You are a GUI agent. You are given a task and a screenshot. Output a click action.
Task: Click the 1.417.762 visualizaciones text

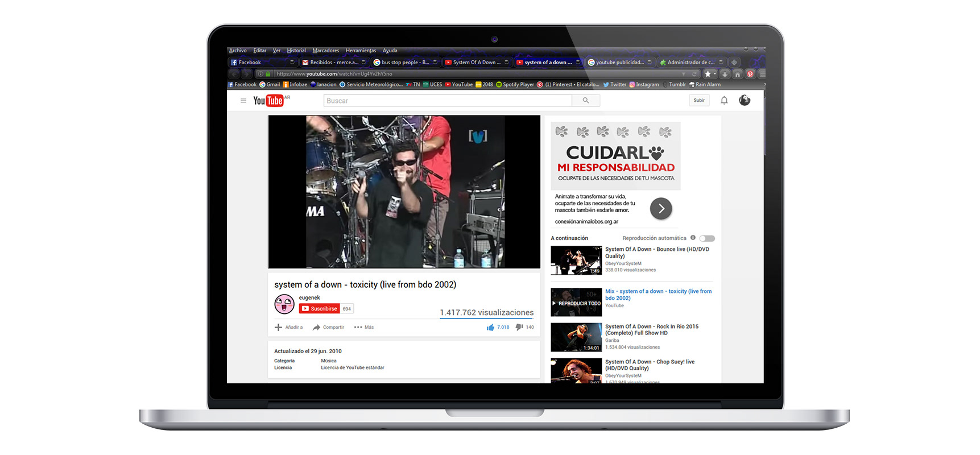[487, 313]
